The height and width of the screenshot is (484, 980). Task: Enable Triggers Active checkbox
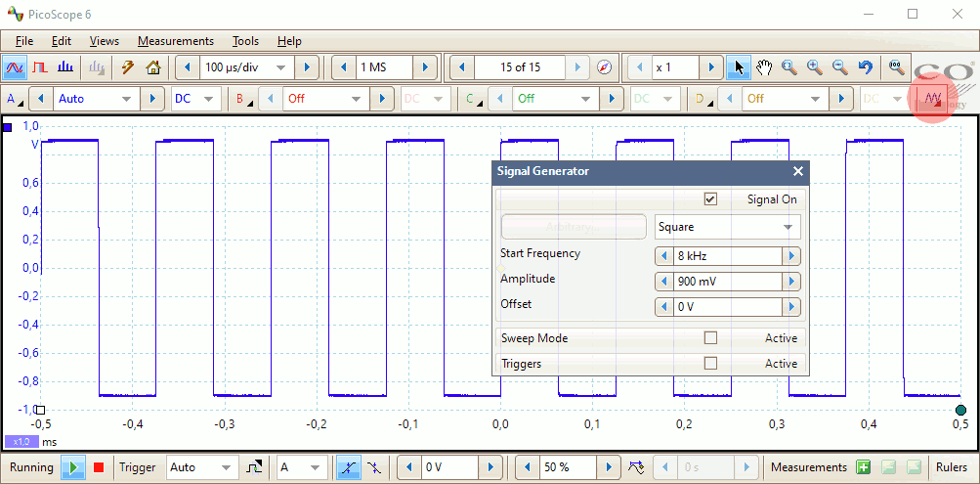[710, 364]
